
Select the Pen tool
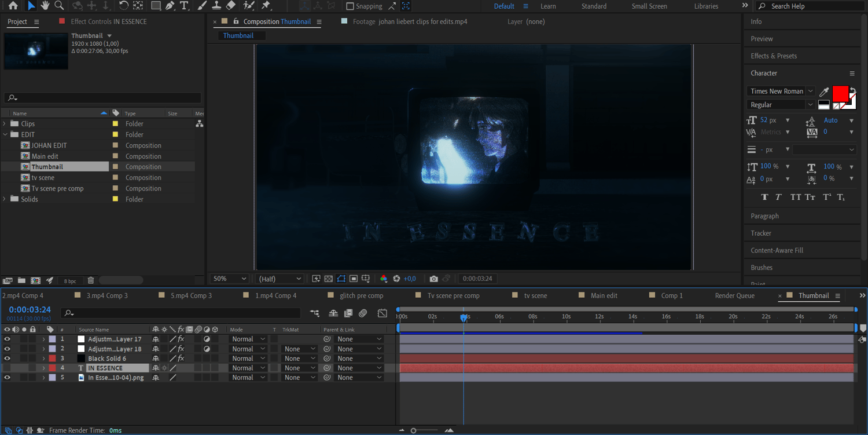170,6
